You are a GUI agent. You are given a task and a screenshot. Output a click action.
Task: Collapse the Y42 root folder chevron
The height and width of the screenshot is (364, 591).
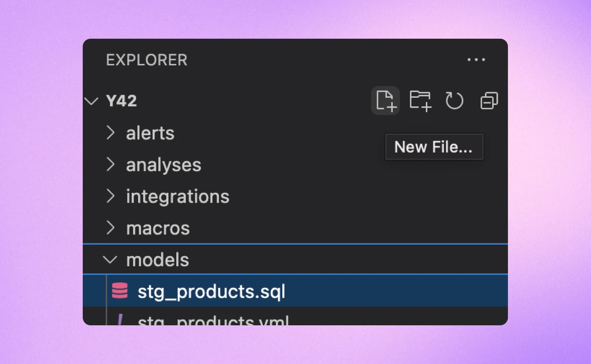(x=91, y=101)
